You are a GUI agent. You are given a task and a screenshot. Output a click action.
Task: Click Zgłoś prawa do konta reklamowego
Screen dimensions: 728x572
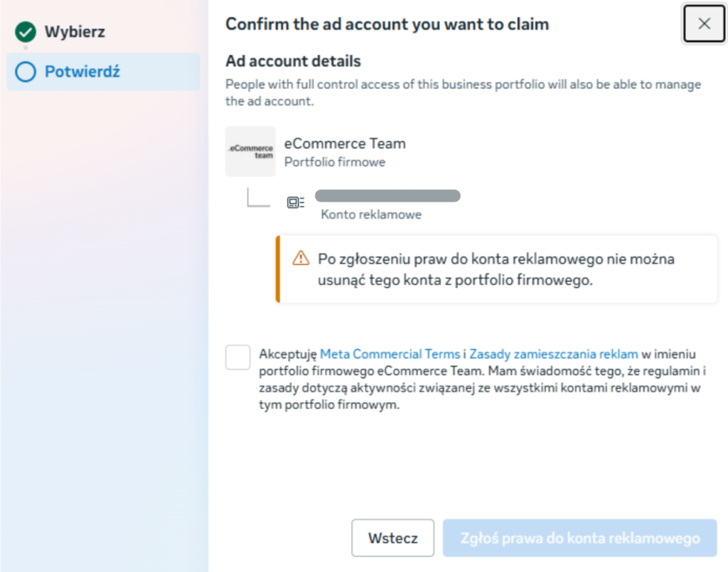579,538
